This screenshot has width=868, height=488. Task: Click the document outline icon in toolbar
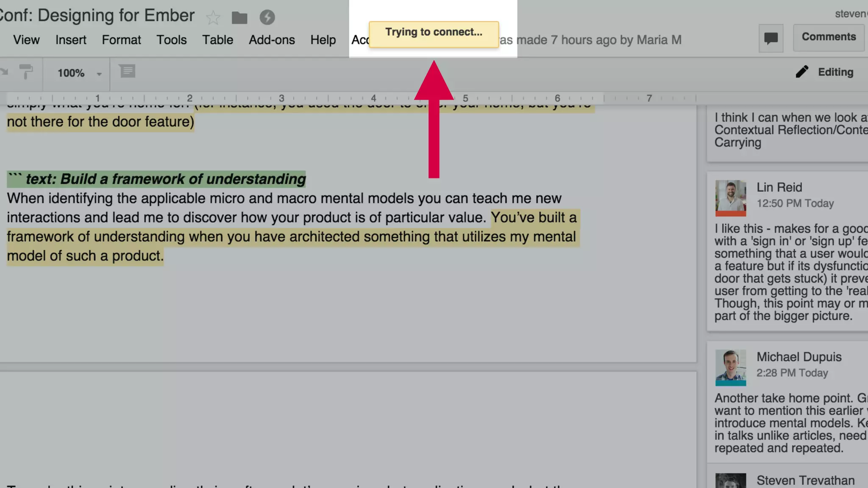coord(127,71)
